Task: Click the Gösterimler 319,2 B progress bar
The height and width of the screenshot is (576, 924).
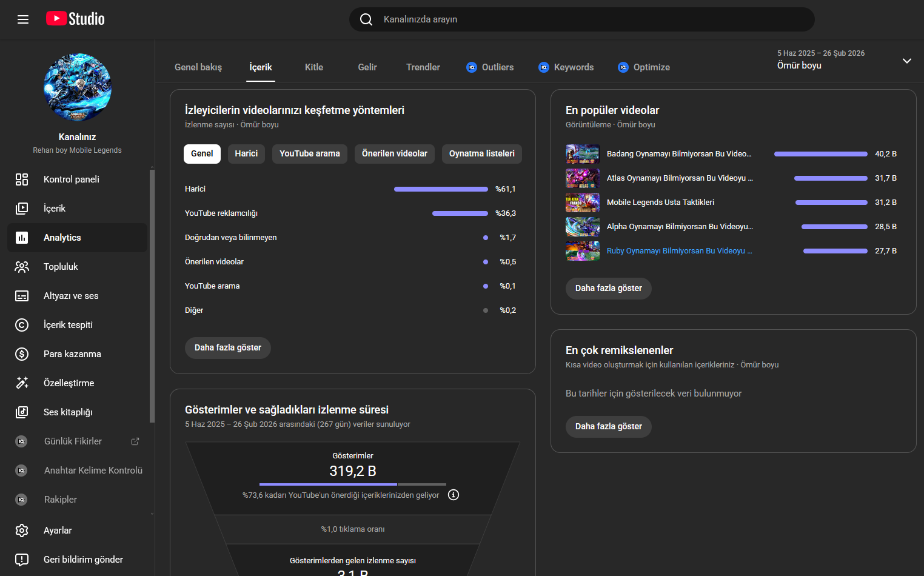Action: point(353,484)
